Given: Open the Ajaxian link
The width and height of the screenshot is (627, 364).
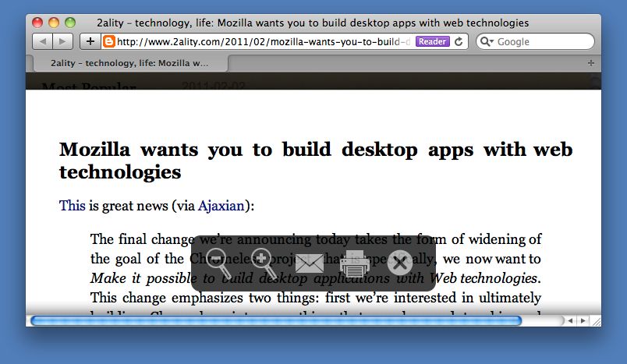Looking at the screenshot, I should pos(221,206).
